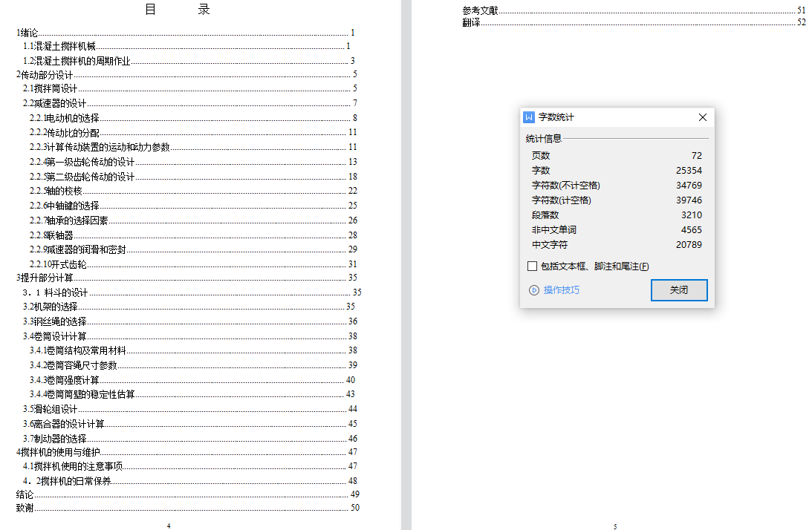812x530 pixels.
Task: Open the 翻译 entry on page 5
Action: point(471,22)
